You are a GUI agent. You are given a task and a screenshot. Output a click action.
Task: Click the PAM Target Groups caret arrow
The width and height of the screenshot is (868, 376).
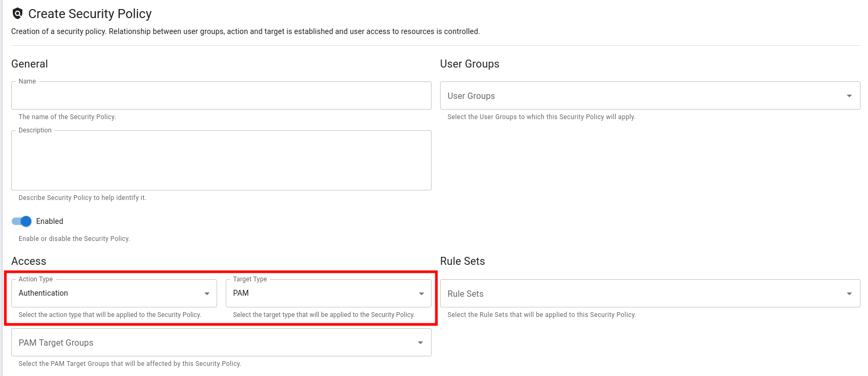point(420,342)
